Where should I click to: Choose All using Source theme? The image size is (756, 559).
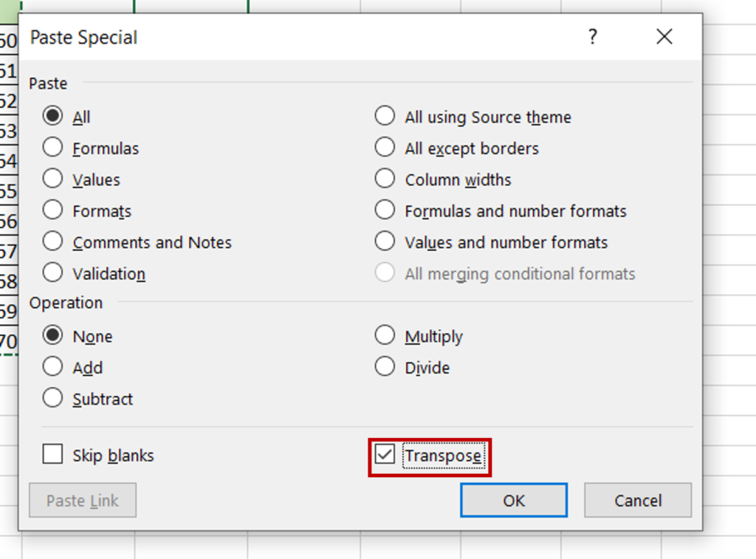click(x=385, y=116)
